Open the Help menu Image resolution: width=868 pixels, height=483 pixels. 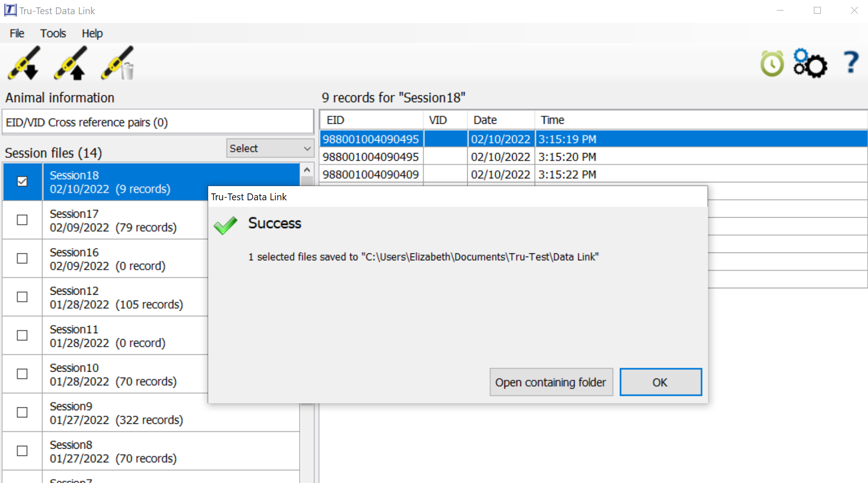(92, 33)
